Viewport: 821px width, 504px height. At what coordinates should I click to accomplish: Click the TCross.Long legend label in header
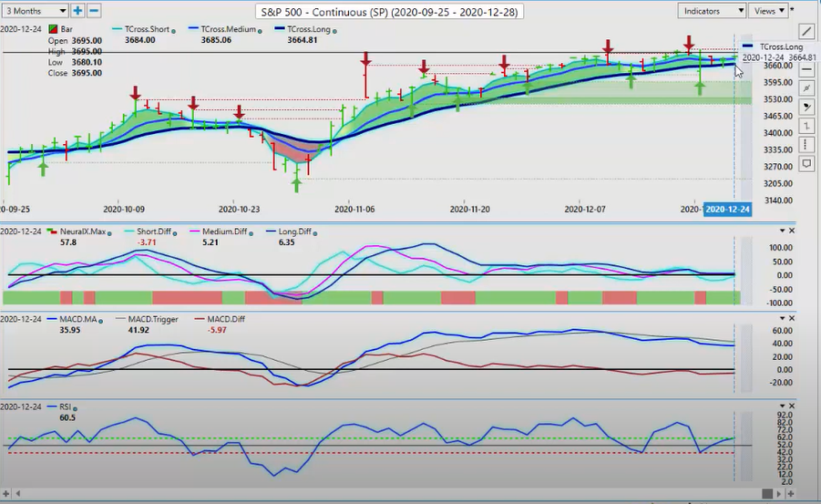coord(309,29)
